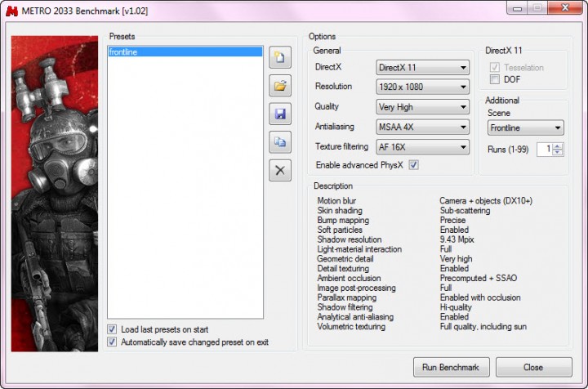Close the window via title bar X
The height and width of the screenshot is (389, 588).
click(565, 7)
